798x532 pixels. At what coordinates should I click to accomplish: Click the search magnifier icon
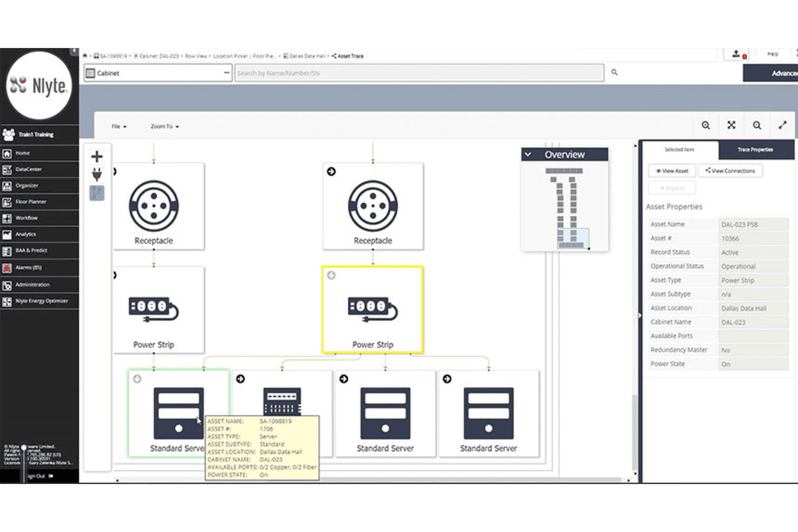tap(614, 72)
